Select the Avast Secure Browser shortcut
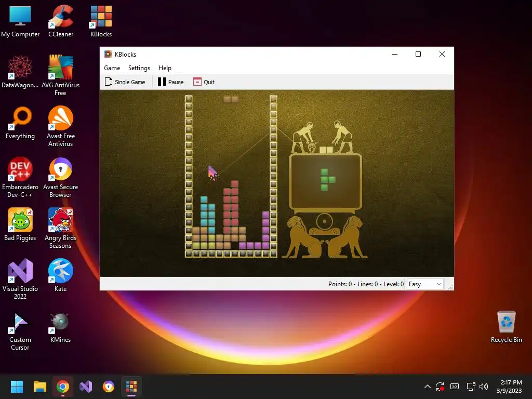 (60, 177)
